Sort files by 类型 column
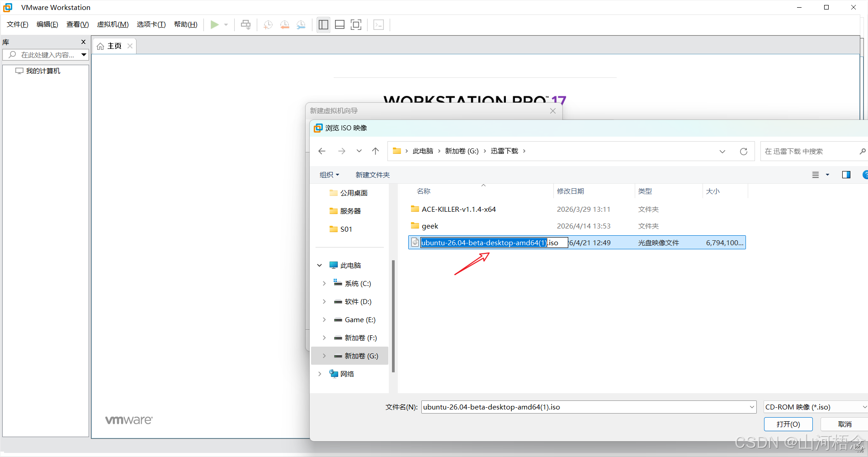868x457 pixels. (645, 191)
